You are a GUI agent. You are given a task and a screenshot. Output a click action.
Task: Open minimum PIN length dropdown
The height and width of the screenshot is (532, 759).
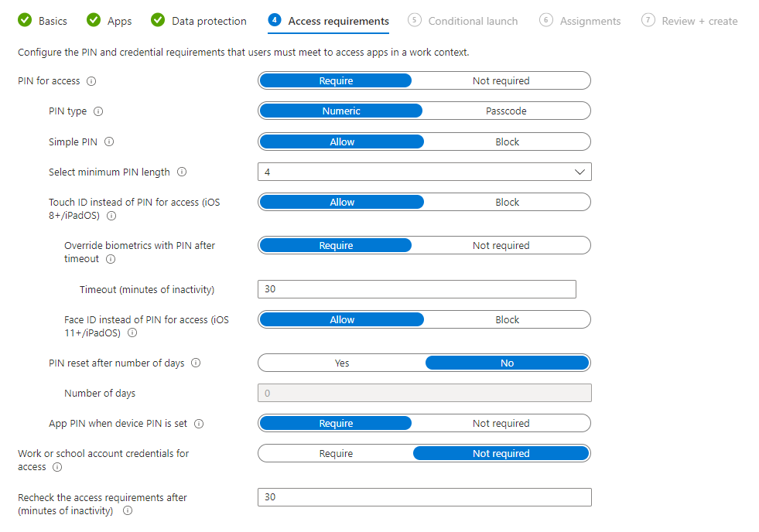pos(424,172)
